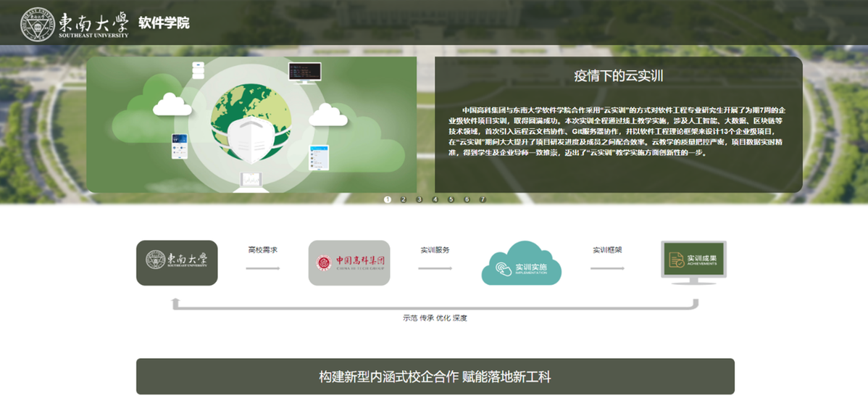Click the 示范 传承 优化 深度 caption
Screen dimensions: 868x406
pyautogui.click(x=435, y=318)
